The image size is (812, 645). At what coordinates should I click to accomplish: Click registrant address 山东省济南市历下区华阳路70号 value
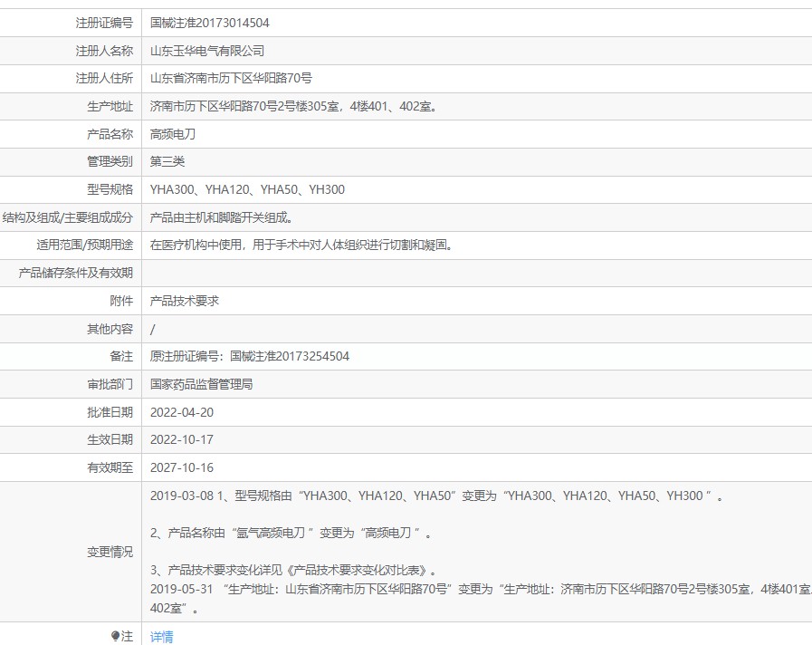pos(231,79)
